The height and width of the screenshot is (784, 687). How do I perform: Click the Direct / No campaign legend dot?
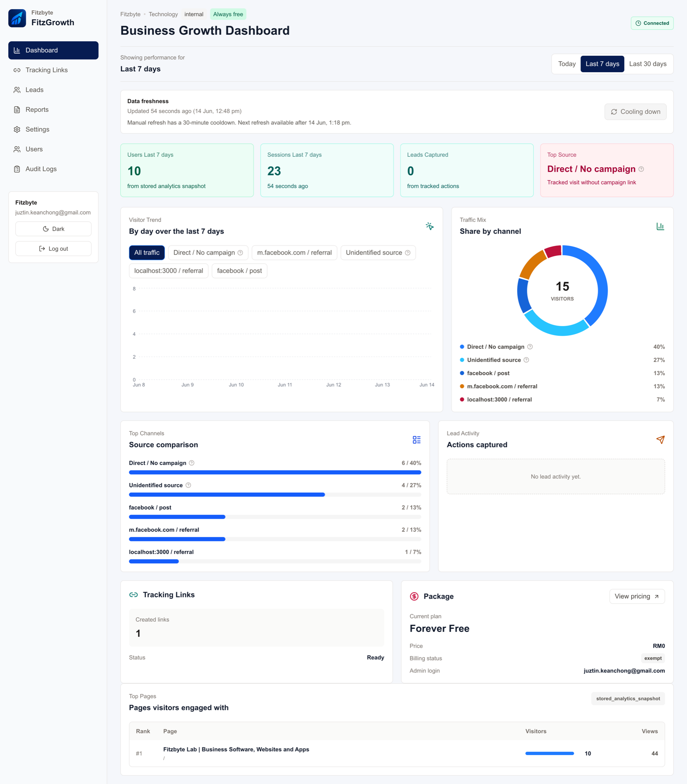tap(462, 347)
